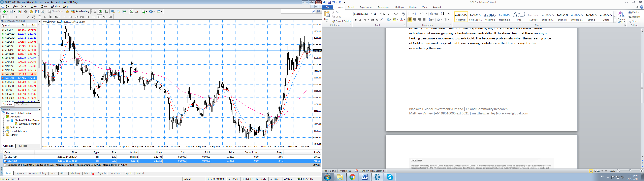The height and width of the screenshot is (181, 644).
Task: Switch chart timeframe to W1
Action: [105, 17]
